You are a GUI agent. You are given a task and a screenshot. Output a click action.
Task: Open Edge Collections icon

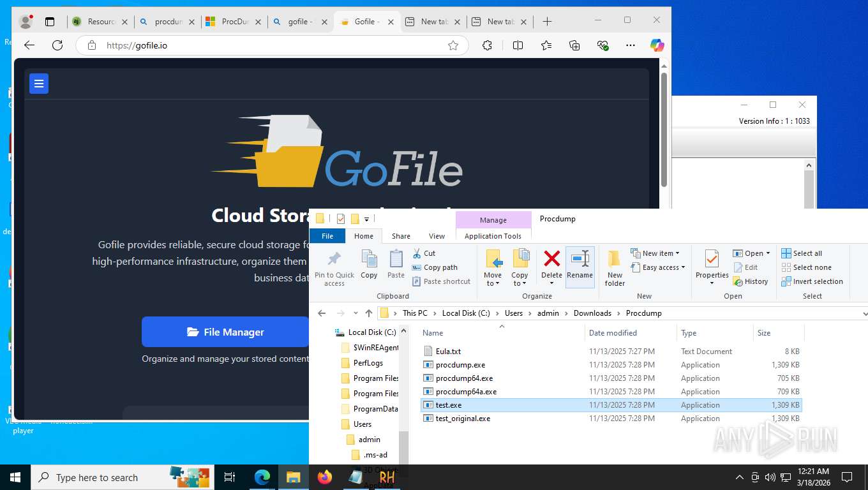coord(574,45)
